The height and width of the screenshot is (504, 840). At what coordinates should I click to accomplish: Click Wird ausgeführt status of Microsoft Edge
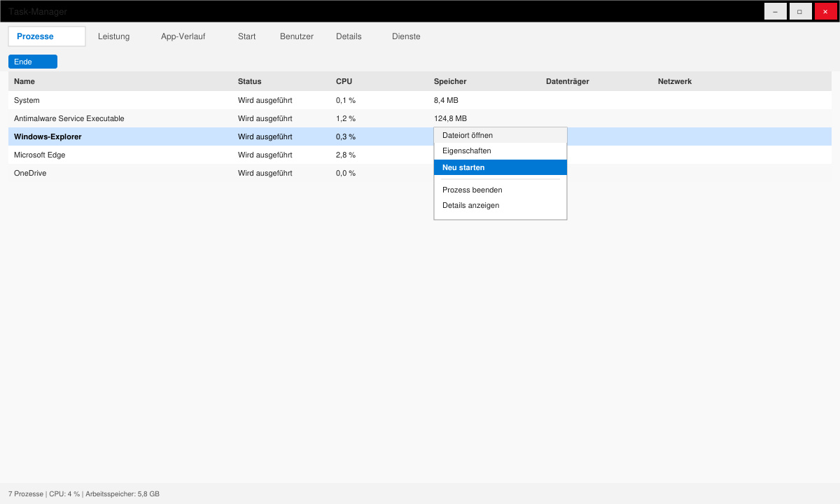(265, 155)
